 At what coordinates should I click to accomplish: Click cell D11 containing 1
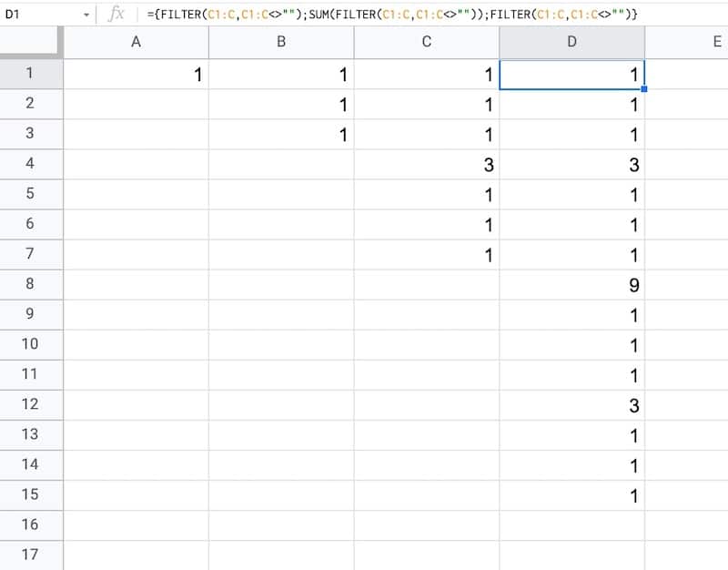coord(572,375)
